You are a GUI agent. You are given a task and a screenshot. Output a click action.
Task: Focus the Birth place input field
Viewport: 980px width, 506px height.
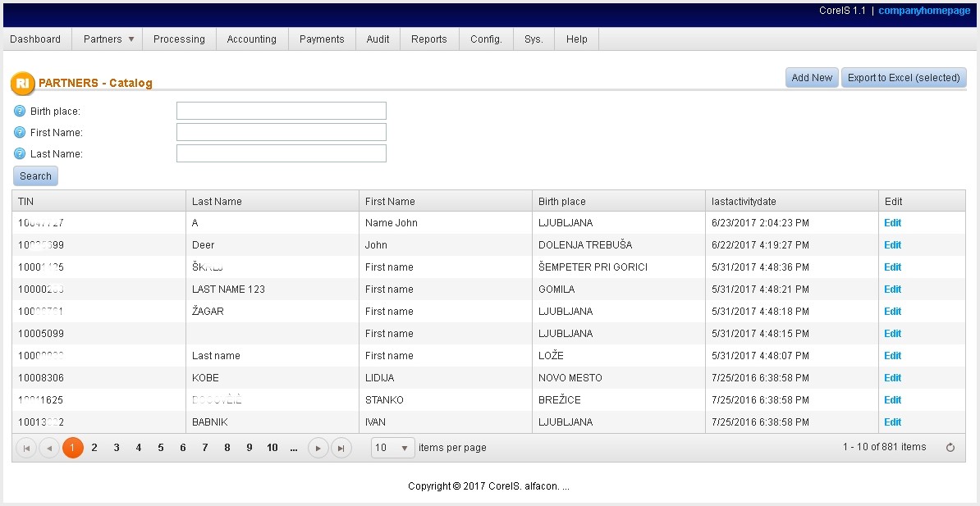[x=281, y=111]
